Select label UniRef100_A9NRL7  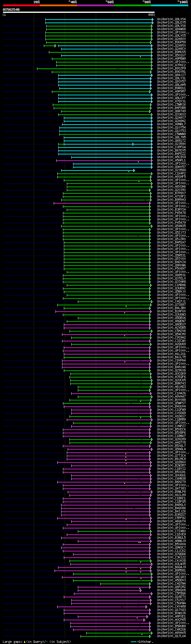(171, 124)
